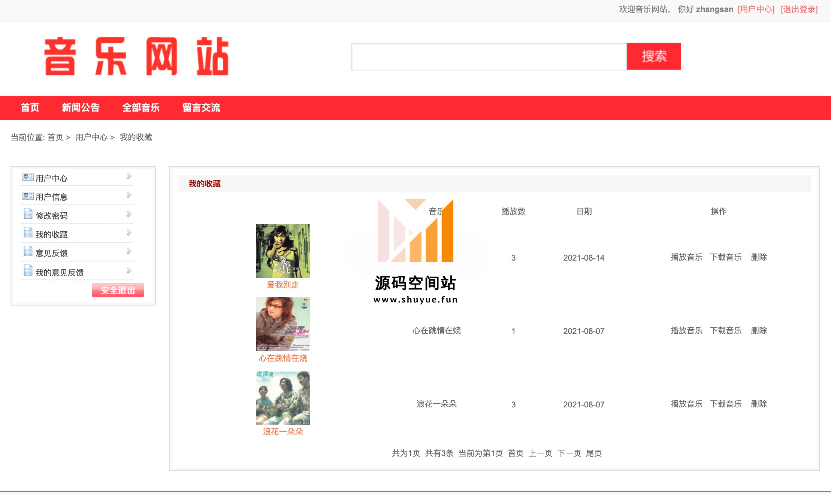Delete 浪花一朵朵 from favorites via 删除
The width and height of the screenshot is (831, 504).
pyautogui.click(x=759, y=404)
